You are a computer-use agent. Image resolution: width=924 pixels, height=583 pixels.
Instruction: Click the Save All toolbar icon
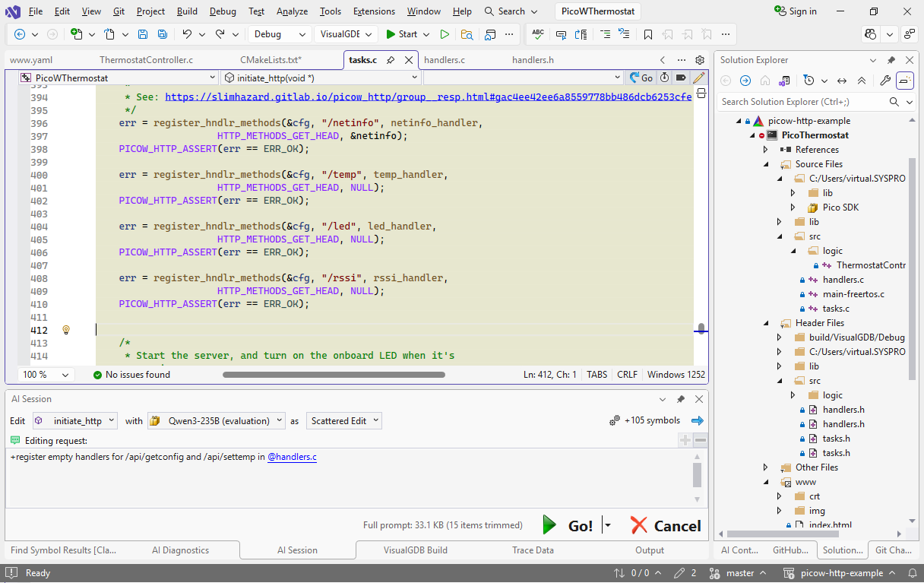pyautogui.click(x=162, y=34)
